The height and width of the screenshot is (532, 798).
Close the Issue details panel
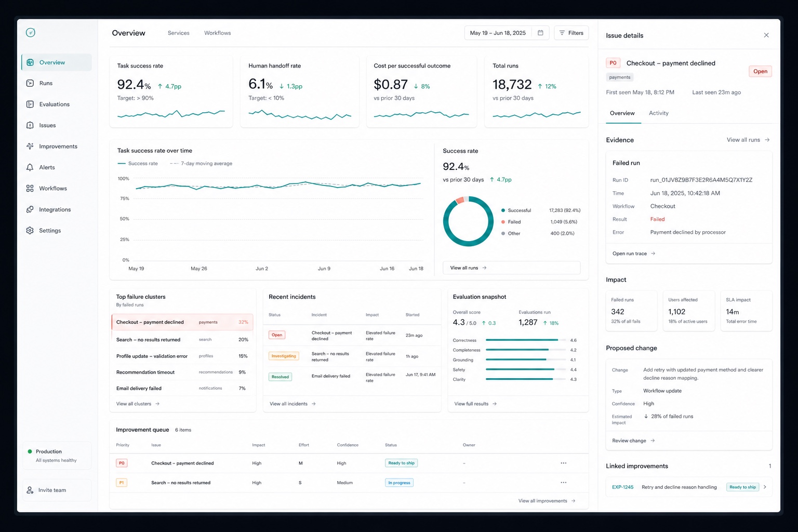pyautogui.click(x=766, y=35)
